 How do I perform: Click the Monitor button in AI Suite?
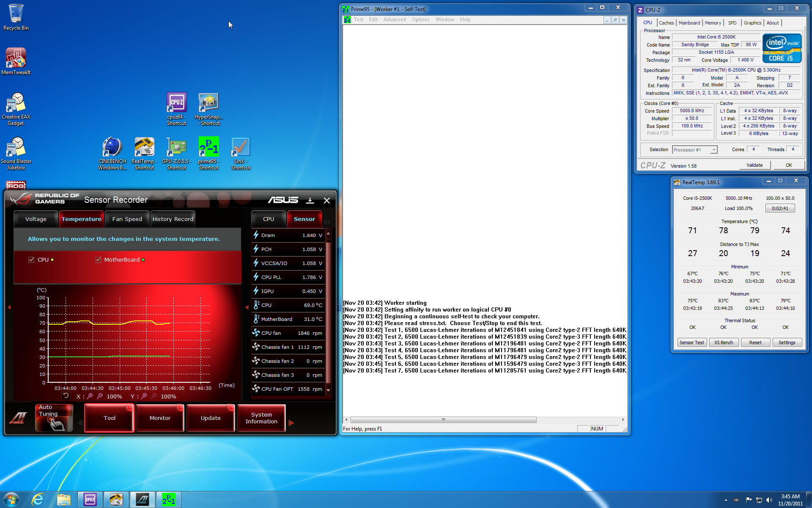160,418
